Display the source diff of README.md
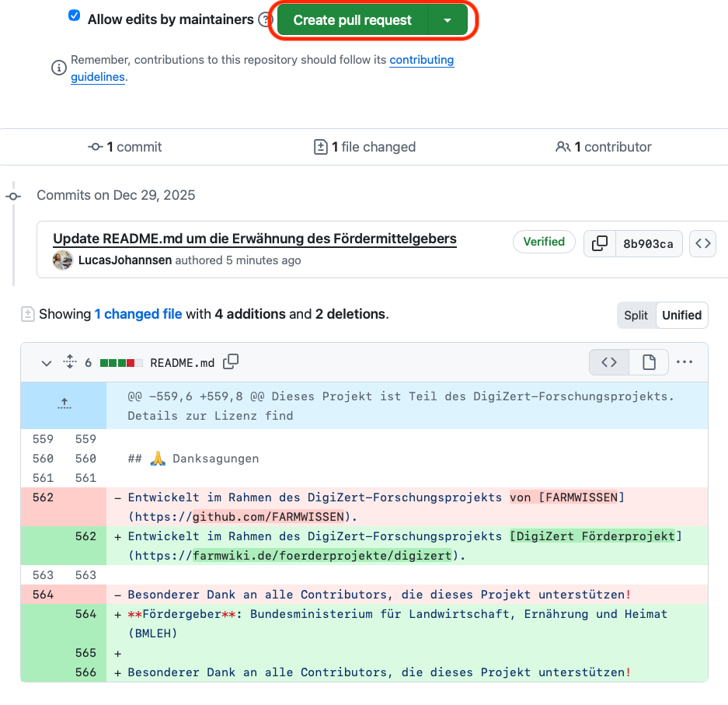728x705 pixels. coord(609,362)
